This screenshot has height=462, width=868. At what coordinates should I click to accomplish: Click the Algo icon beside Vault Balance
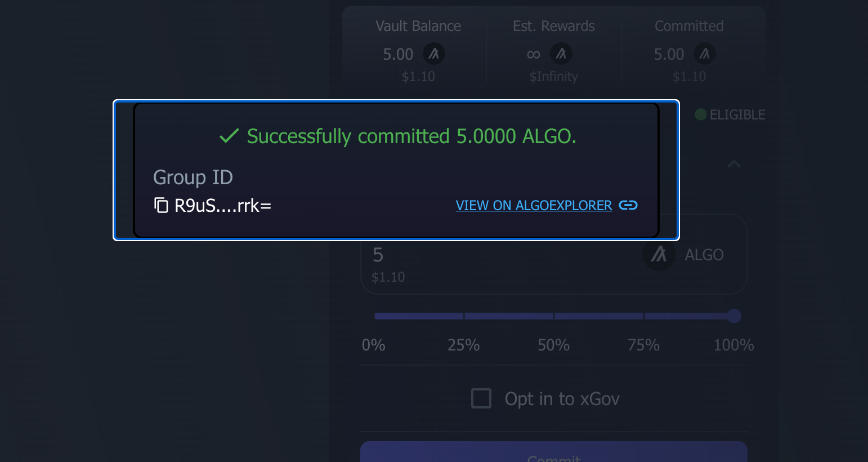434,54
